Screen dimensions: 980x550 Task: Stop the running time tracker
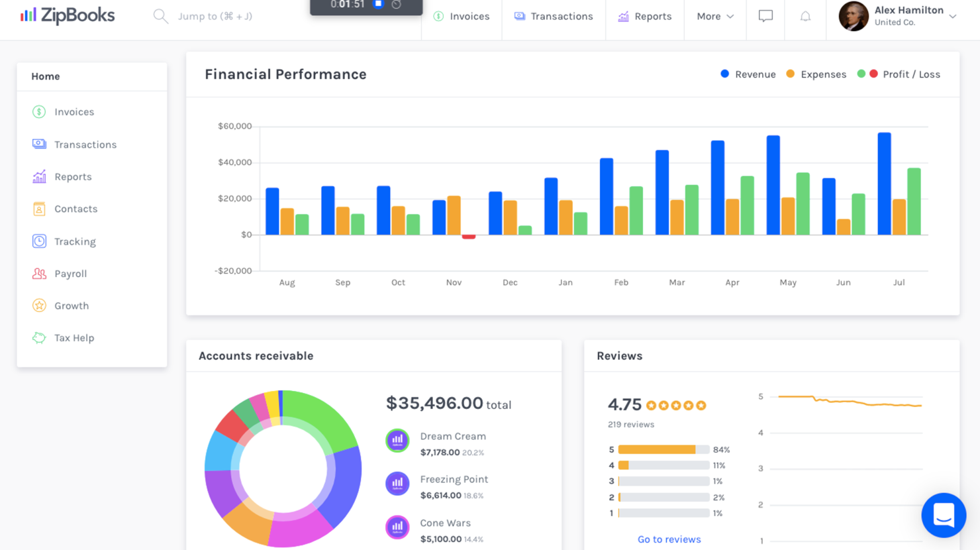(x=378, y=4)
